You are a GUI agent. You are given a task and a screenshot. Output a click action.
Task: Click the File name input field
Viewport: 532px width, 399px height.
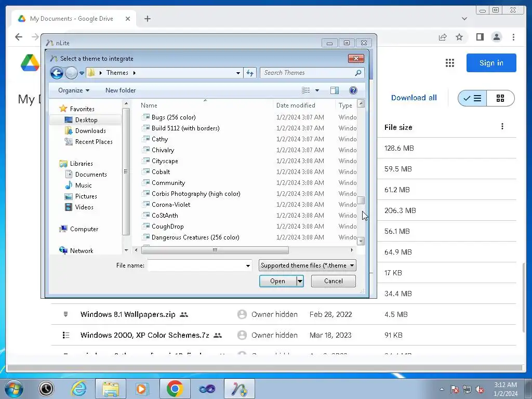[x=196, y=265]
